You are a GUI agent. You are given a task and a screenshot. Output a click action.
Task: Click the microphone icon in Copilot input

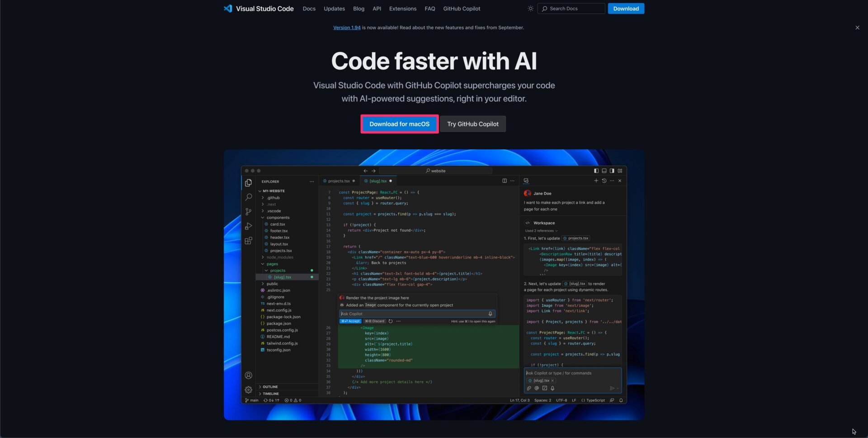pyautogui.click(x=552, y=388)
